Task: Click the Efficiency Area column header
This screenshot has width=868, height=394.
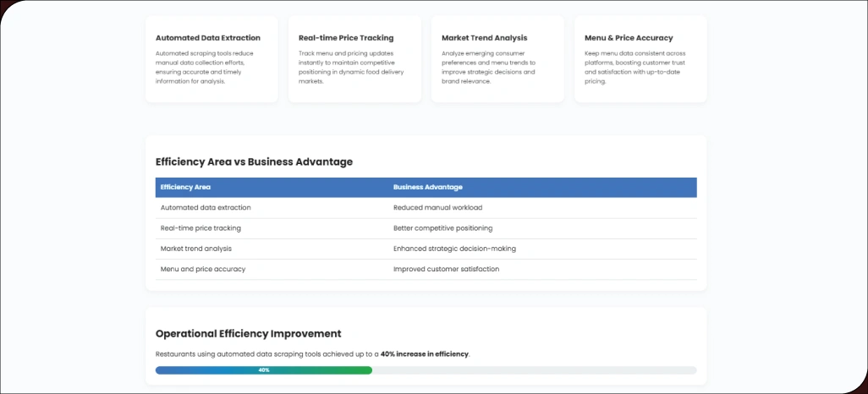Action: tap(185, 187)
